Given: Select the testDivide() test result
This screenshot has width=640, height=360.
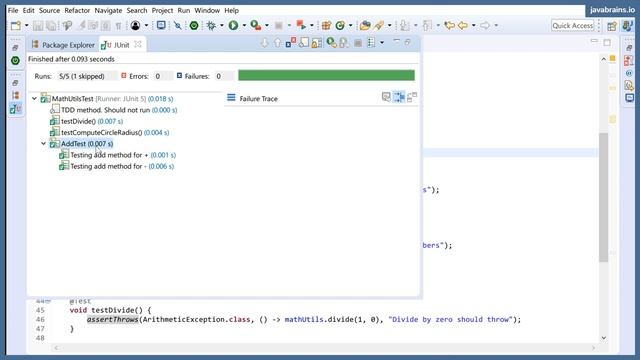Looking at the screenshot, I should (x=86, y=121).
